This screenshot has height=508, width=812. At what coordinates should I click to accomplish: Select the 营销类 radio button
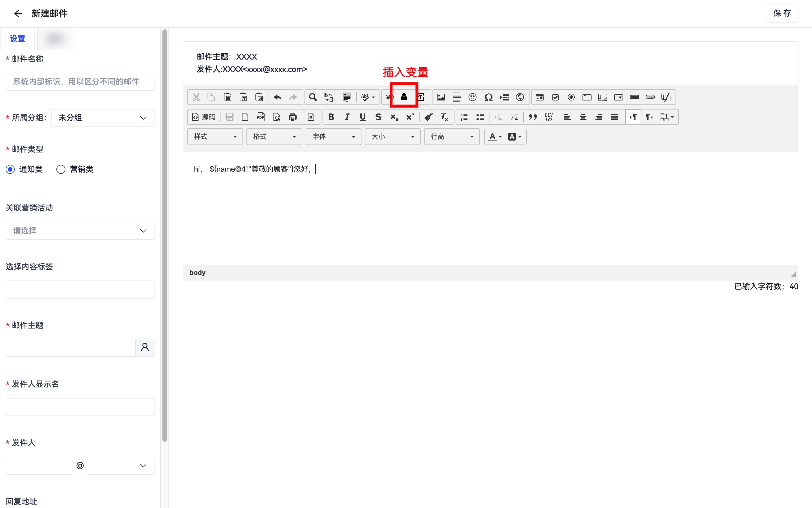coord(61,169)
